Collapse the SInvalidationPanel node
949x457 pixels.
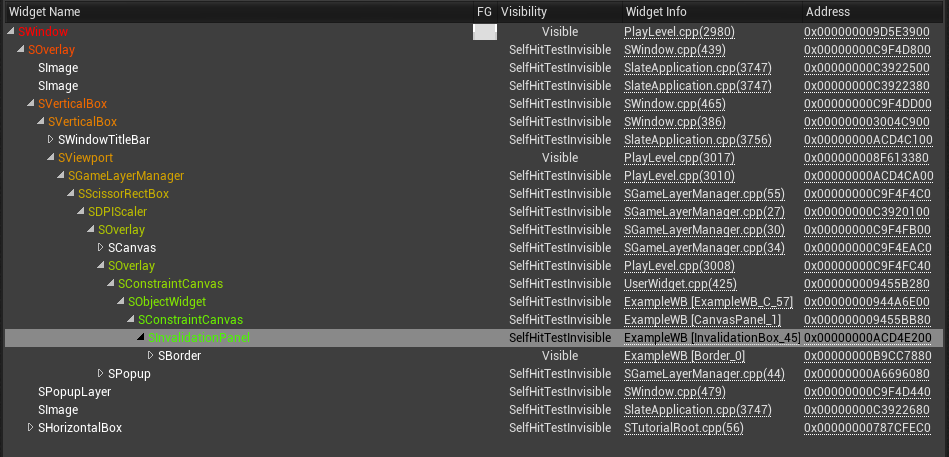click(x=141, y=338)
